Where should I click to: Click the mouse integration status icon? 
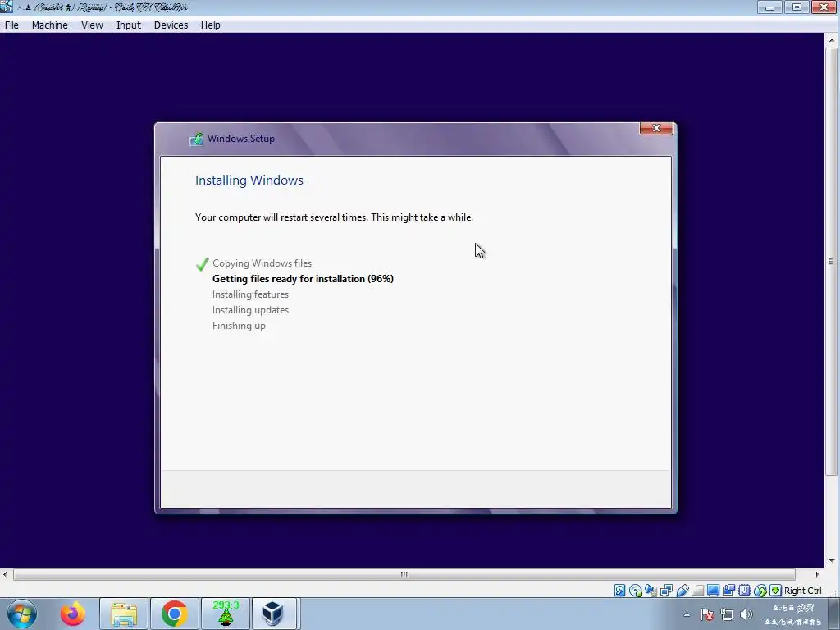click(x=760, y=591)
